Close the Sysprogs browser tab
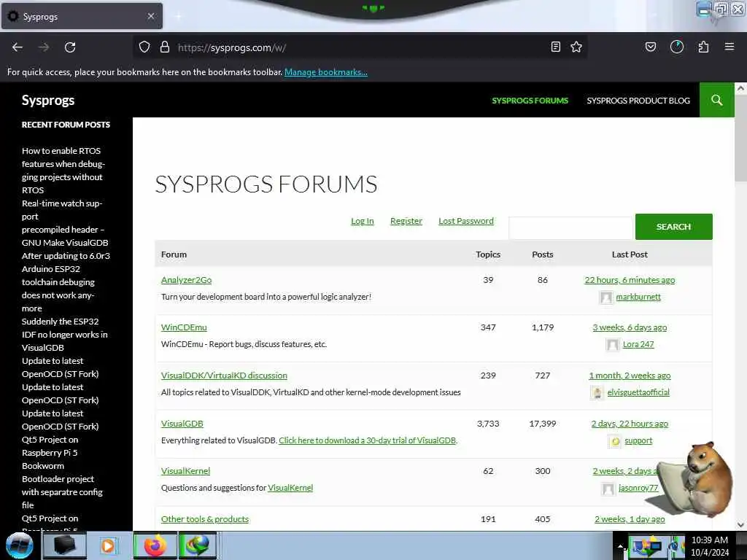This screenshot has height=560, width=747. point(151,16)
